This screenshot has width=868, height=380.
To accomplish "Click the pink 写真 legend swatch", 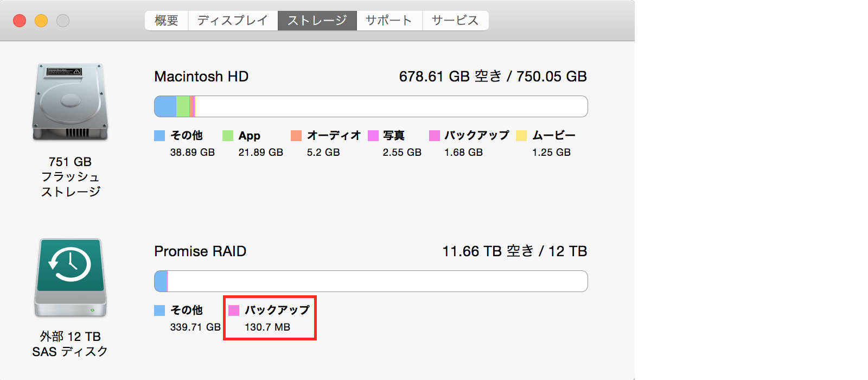I will tap(373, 136).
